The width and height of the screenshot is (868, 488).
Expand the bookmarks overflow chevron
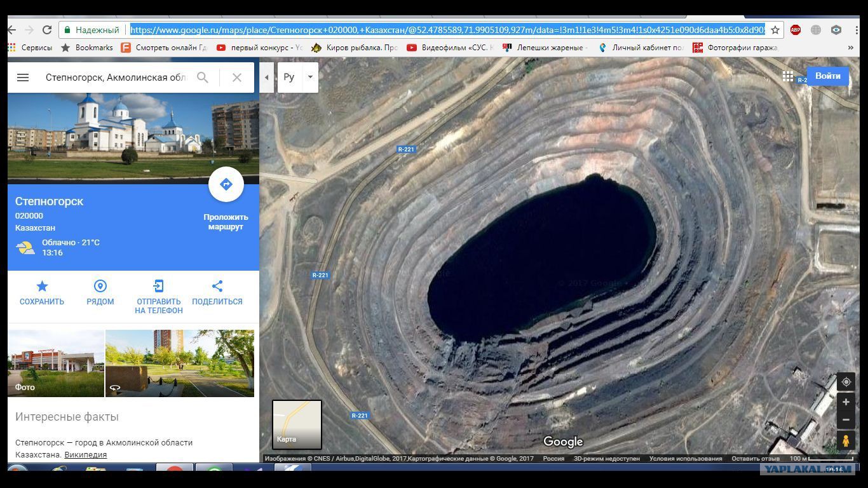850,48
